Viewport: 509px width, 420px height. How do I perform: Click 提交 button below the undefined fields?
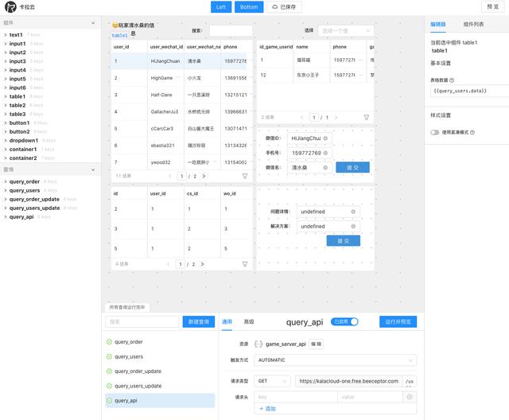(343, 241)
